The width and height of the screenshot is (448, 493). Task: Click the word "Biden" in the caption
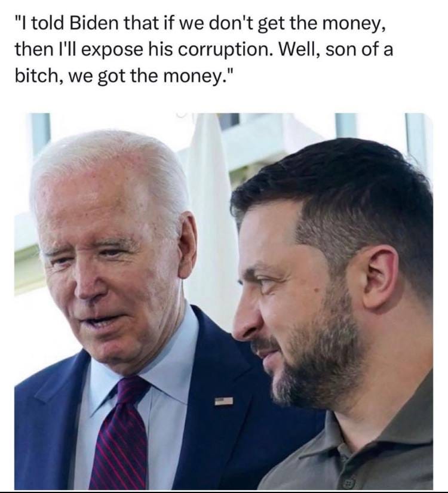click(94, 24)
